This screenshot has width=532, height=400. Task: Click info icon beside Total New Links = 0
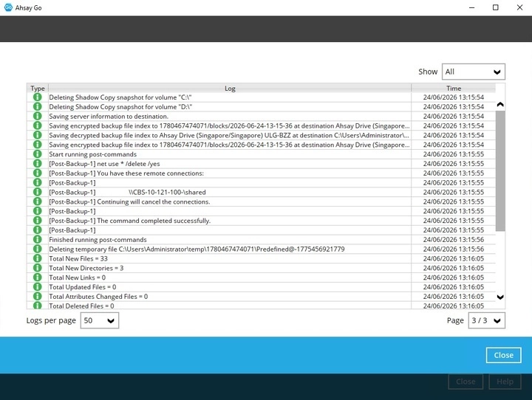pos(38,277)
